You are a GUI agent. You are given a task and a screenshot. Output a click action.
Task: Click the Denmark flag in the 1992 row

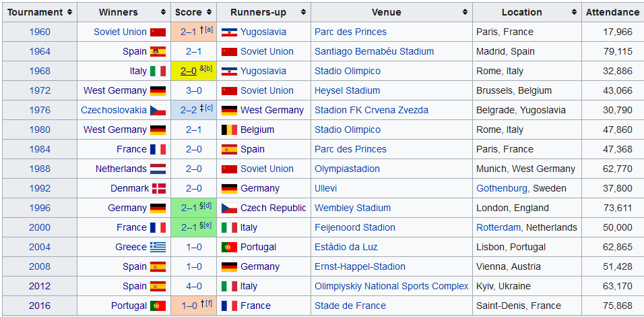pyautogui.click(x=158, y=188)
